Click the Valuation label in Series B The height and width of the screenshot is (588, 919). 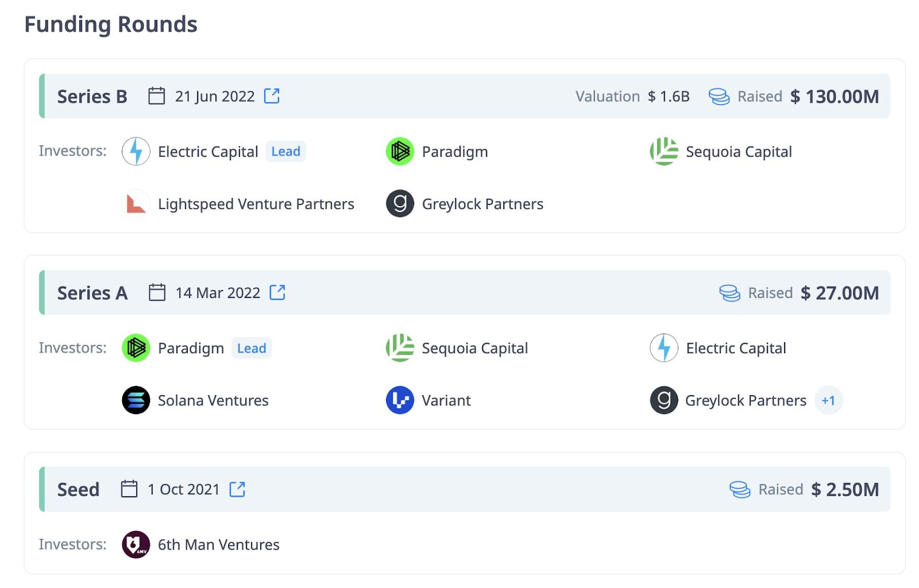pyautogui.click(x=608, y=96)
